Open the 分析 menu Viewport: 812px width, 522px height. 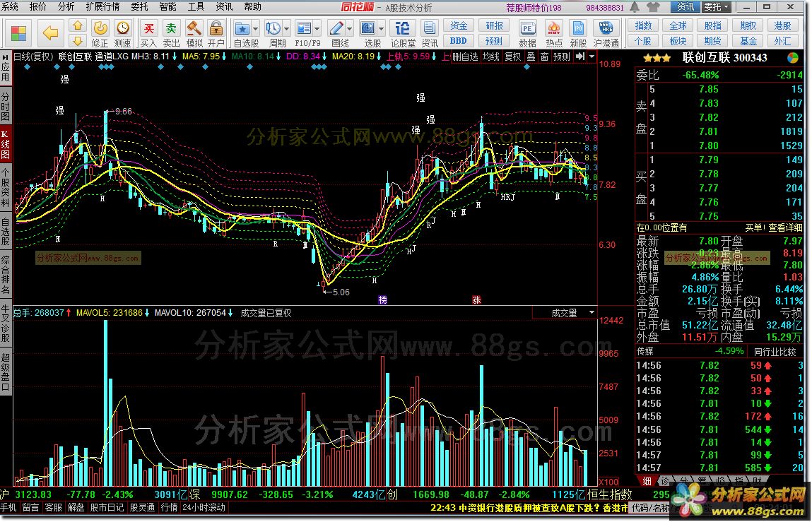tap(66, 7)
